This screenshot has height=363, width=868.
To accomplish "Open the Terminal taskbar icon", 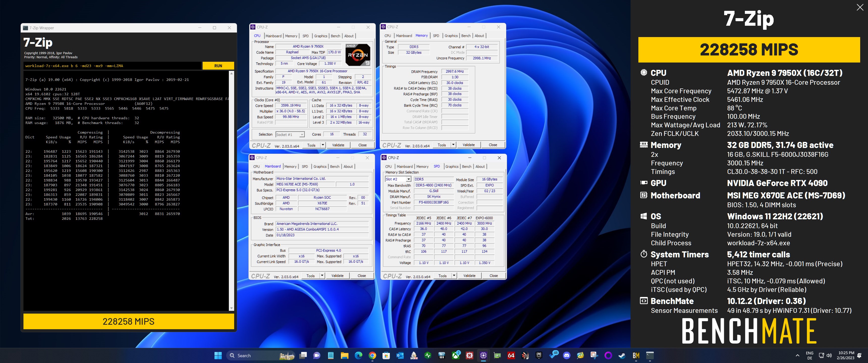I will (x=650, y=355).
